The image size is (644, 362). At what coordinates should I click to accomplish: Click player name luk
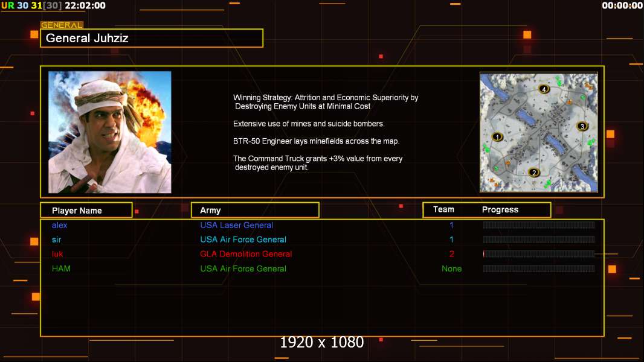57,254
